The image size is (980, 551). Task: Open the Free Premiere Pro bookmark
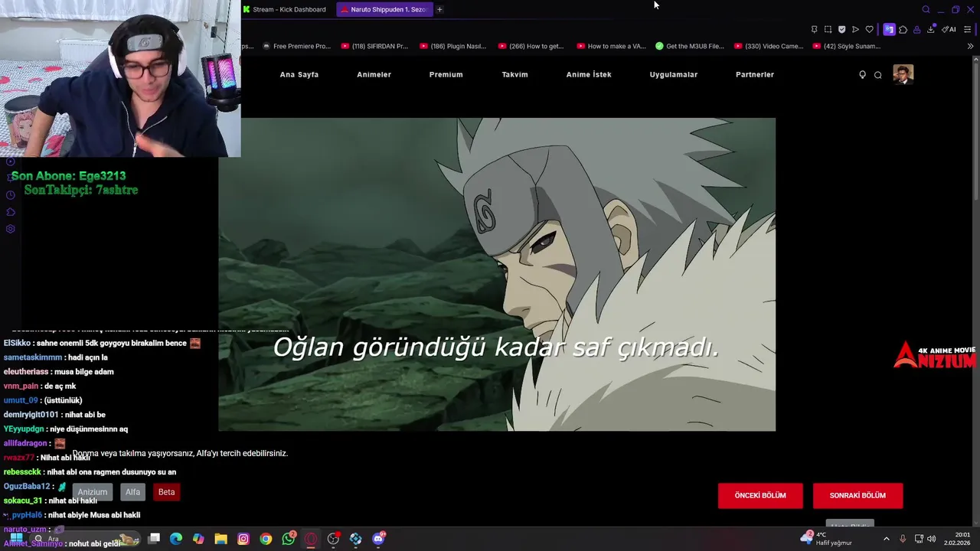[296, 46]
